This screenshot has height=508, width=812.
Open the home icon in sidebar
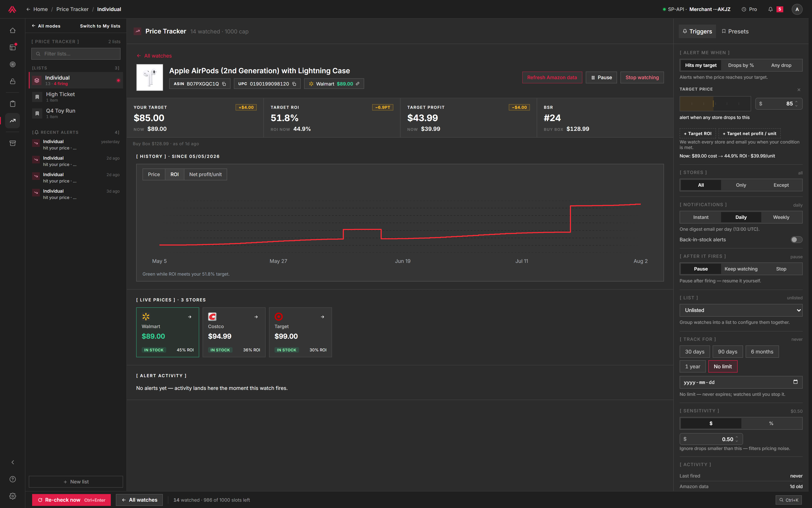click(12, 30)
